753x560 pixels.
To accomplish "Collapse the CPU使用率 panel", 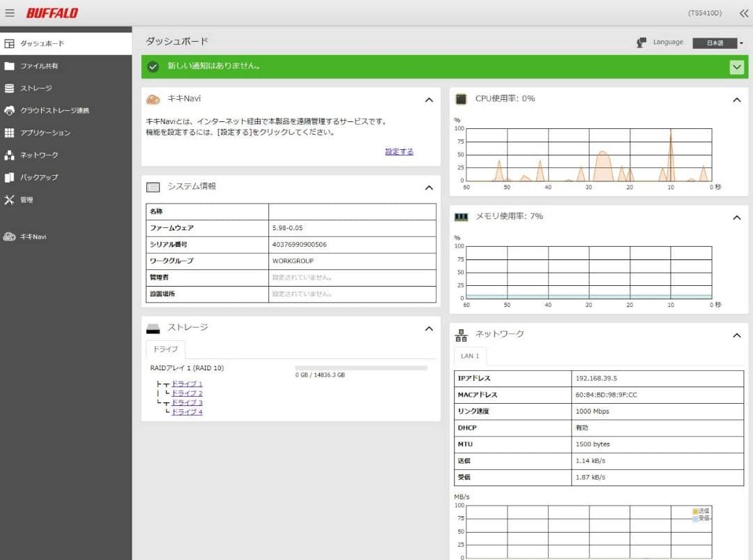I will (x=737, y=99).
